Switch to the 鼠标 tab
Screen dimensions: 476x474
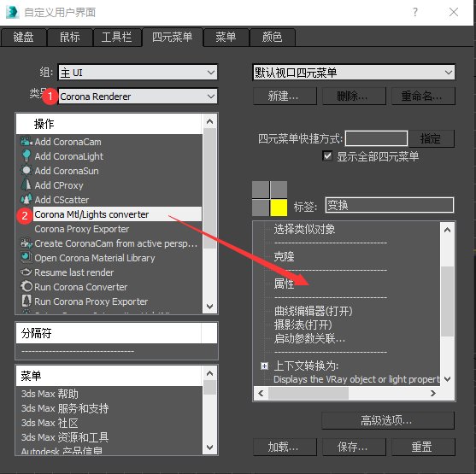[70, 38]
